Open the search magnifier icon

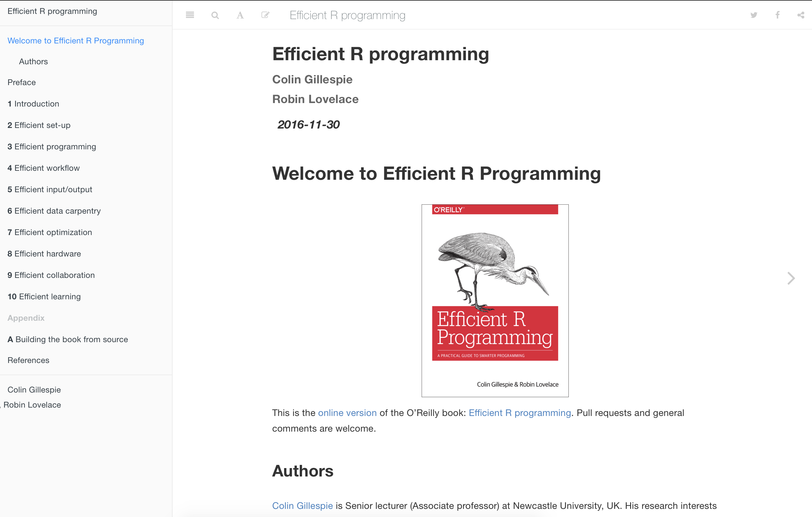pyautogui.click(x=215, y=15)
